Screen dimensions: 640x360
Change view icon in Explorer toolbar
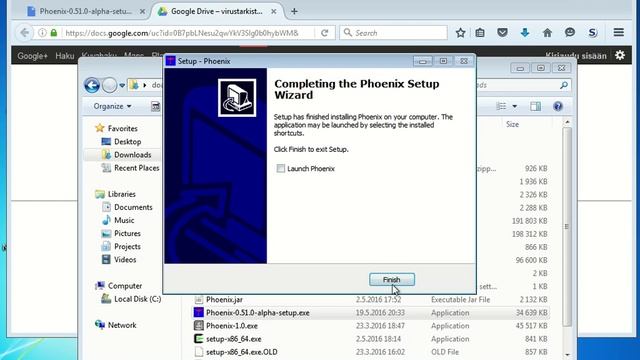pos(501,107)
